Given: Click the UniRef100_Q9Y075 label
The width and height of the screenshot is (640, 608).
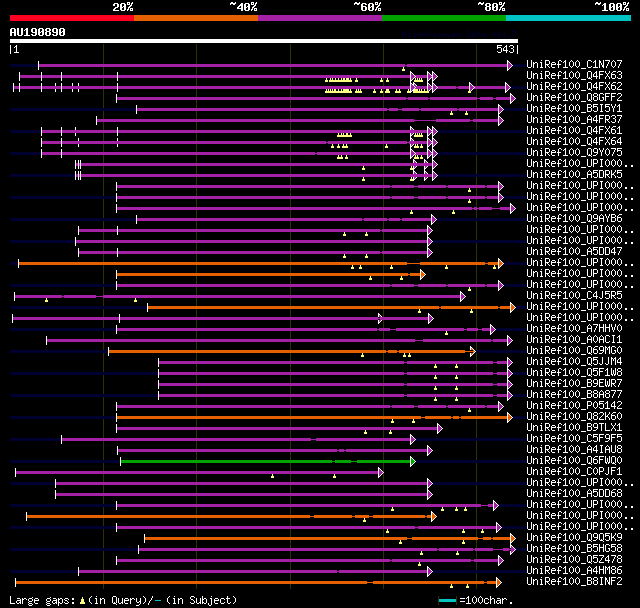Looking at the screenshot, I should [574, 153].
